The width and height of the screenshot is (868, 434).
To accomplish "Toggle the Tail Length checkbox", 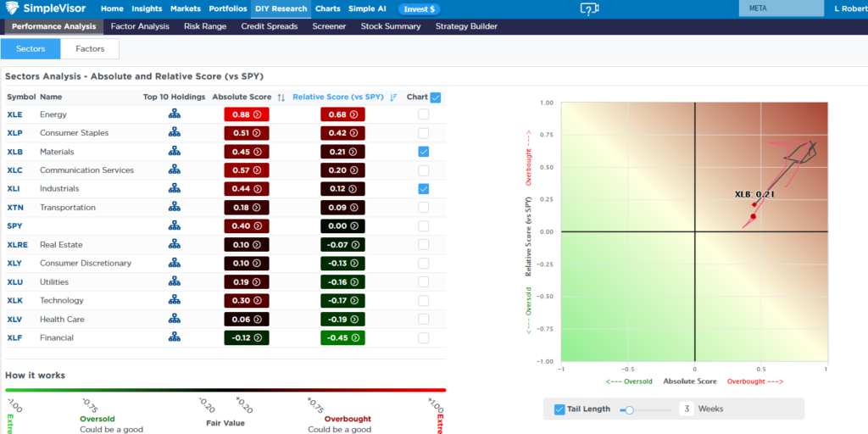I will click(x=559, y=409).
